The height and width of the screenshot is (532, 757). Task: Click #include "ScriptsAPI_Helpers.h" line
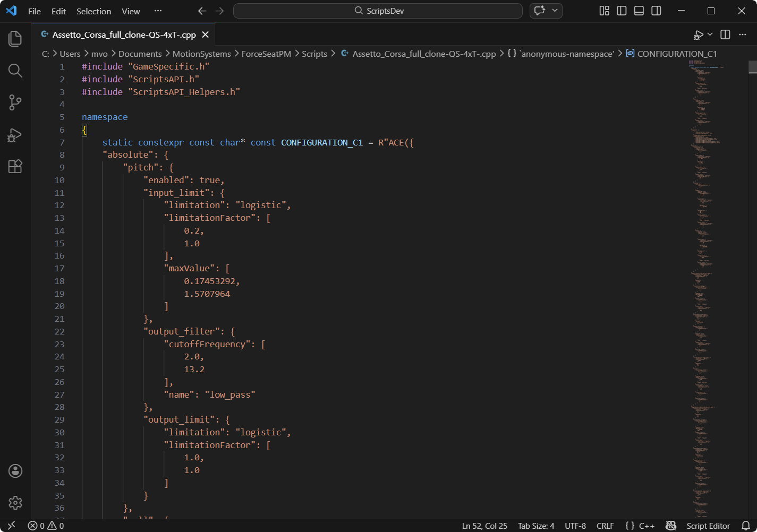coord(161,92)
